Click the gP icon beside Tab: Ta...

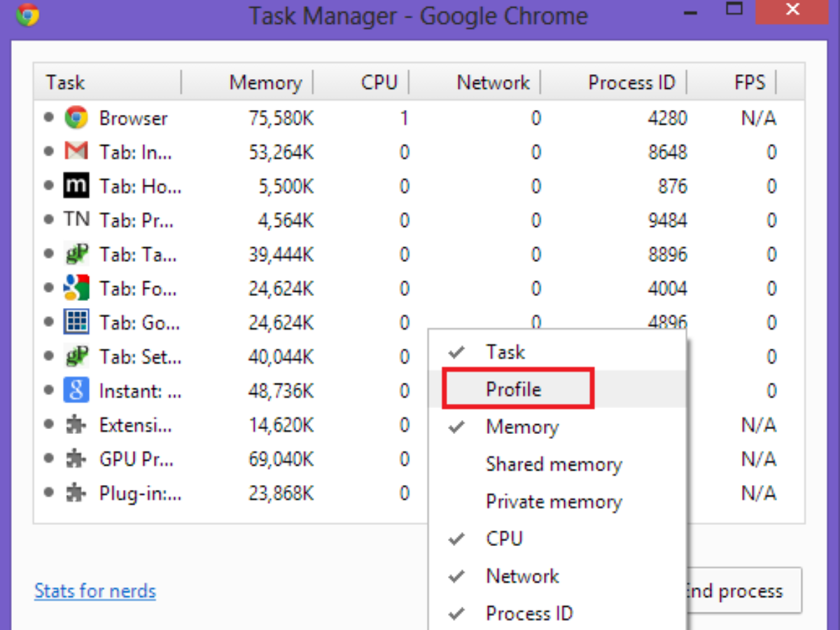point(76,254)
